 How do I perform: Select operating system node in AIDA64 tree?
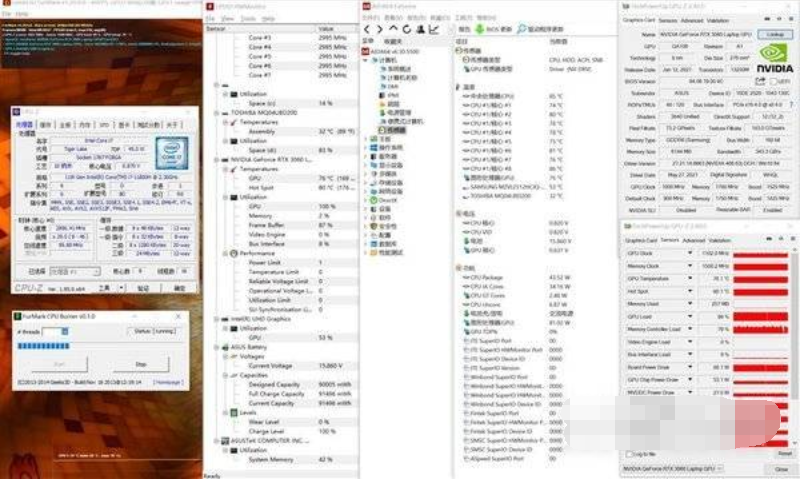click(x=385, y=148)
